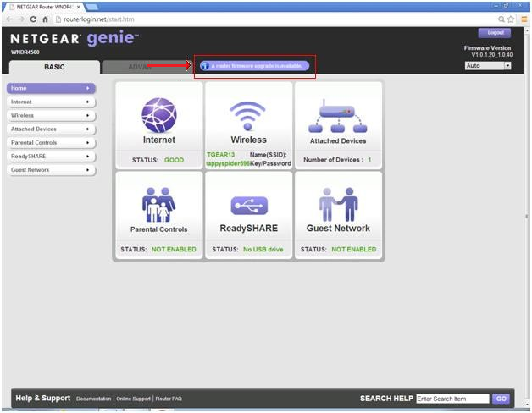This screenshot has height=413, width=532.
Task: Select Parental Controls in the left sidebar
Action: [x=51, y=142]
